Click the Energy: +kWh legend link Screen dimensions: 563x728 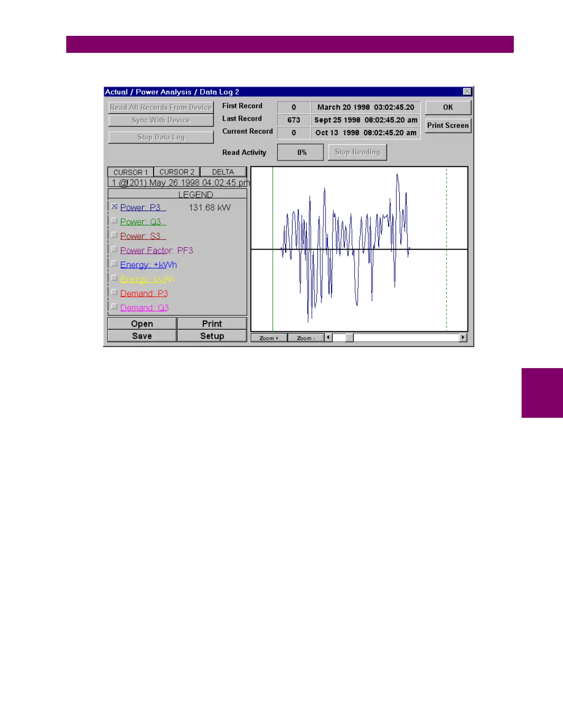[149, 265]
